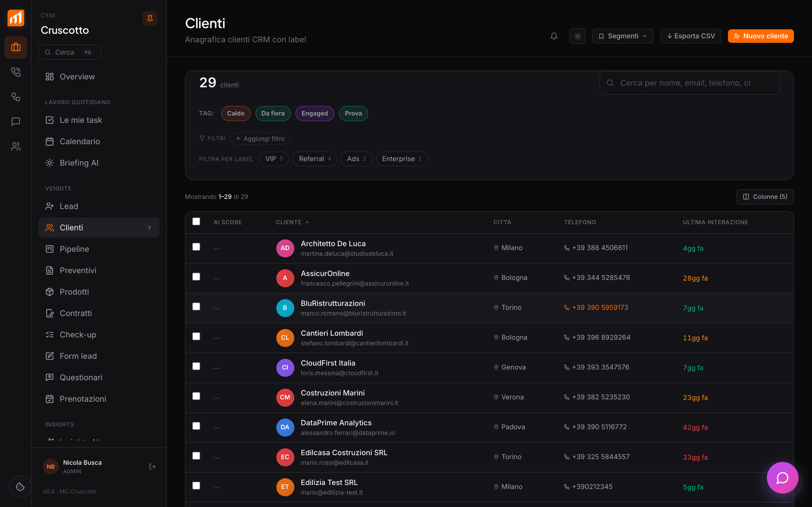Click Esporta CSV button

(690, 36)
